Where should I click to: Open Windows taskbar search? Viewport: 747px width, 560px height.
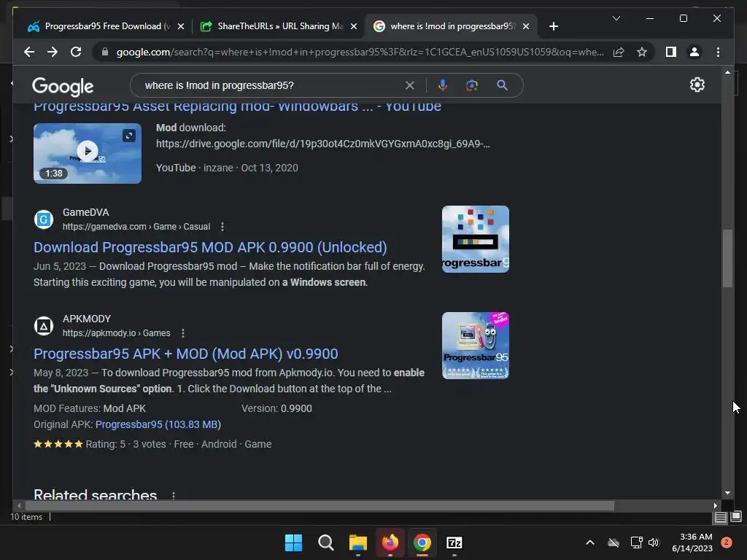(326, 542)
